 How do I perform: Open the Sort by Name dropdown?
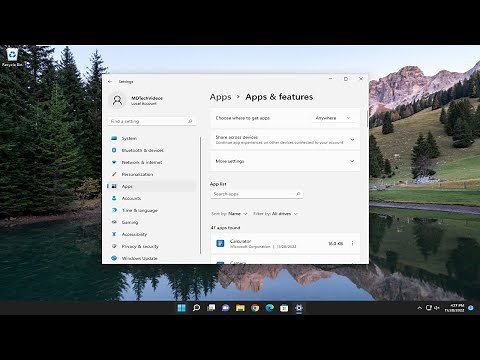coord(229,214)
